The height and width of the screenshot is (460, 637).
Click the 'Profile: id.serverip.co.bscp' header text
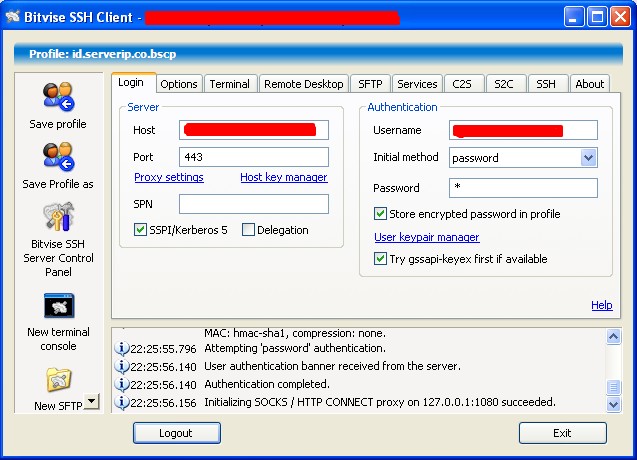pyautogui.click(x=102, y=54)
